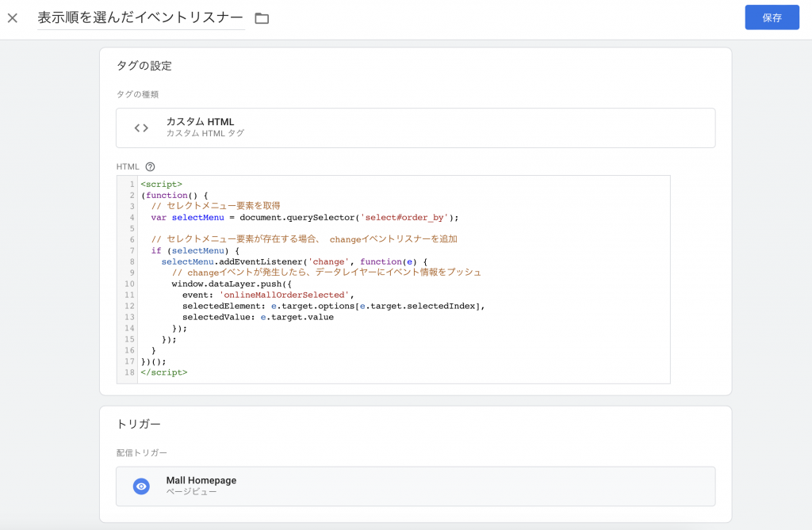Screen dimensions: 812x530
Task: Click the タグの種類 label
Action: 137,94
